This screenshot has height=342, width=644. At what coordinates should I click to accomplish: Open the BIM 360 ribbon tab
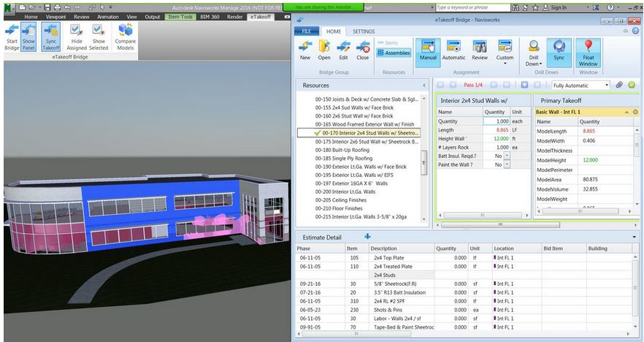pyautogui.click(x=210, y=17)
